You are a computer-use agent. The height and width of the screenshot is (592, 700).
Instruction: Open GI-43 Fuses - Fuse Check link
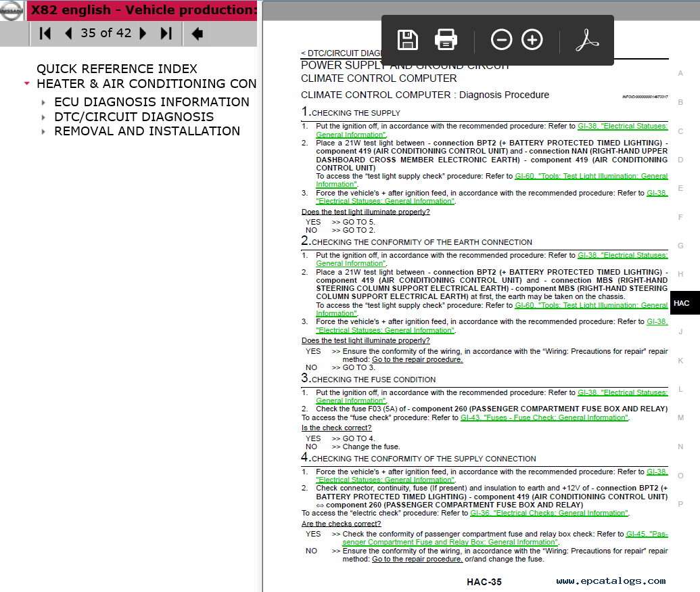point(544,417)
